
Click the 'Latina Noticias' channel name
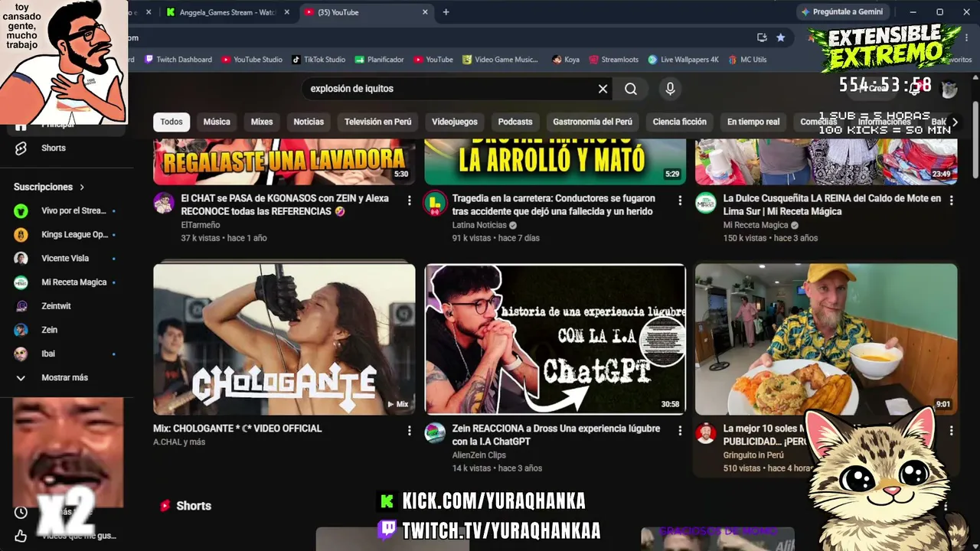point(479,225)
